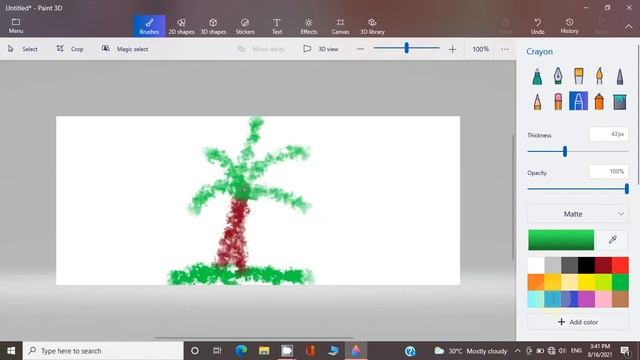Open the Stickers tab

click(x=245, y=26)
